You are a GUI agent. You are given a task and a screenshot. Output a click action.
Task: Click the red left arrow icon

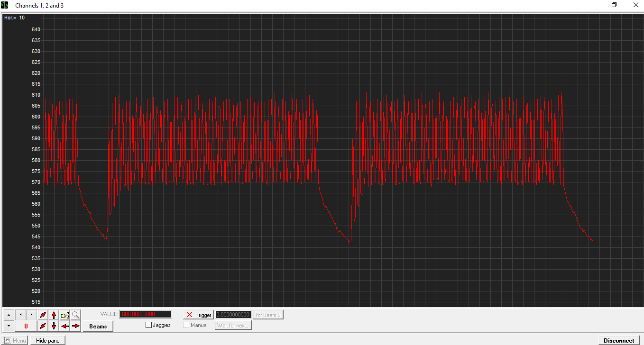click(65, 326)
